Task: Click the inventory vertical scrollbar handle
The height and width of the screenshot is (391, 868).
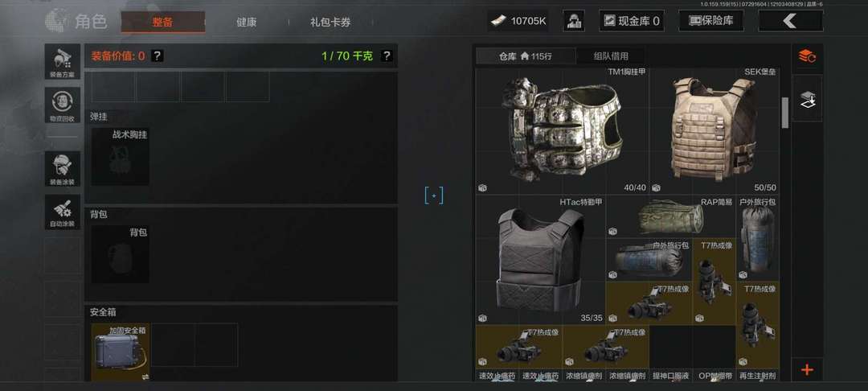Action: (x=784, y=113)
